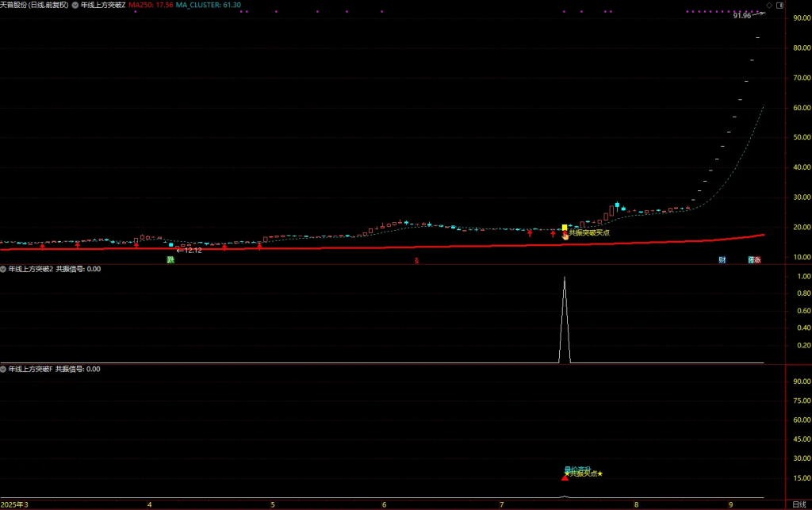Click the 2025年3 date on the time axis

click(14, 504)
